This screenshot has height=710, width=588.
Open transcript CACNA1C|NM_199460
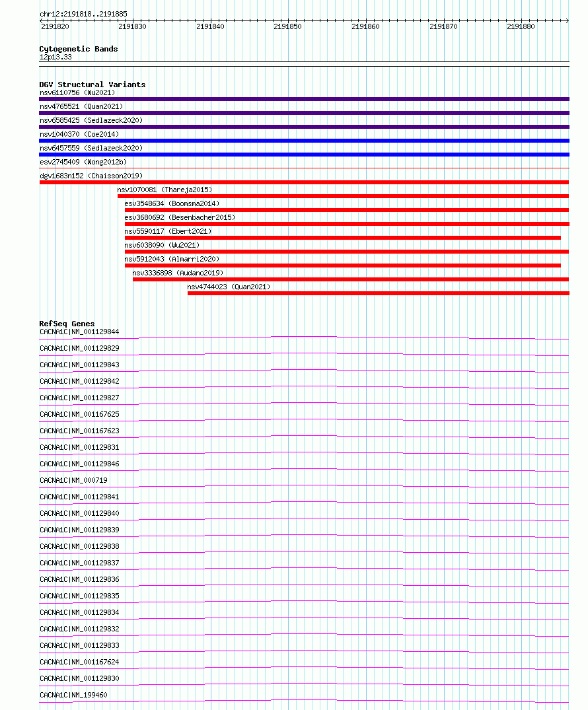tap(73, 695)
